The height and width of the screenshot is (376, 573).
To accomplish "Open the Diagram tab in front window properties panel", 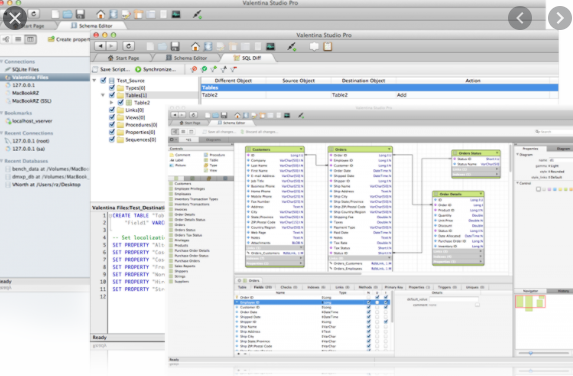I will (563, 148).
